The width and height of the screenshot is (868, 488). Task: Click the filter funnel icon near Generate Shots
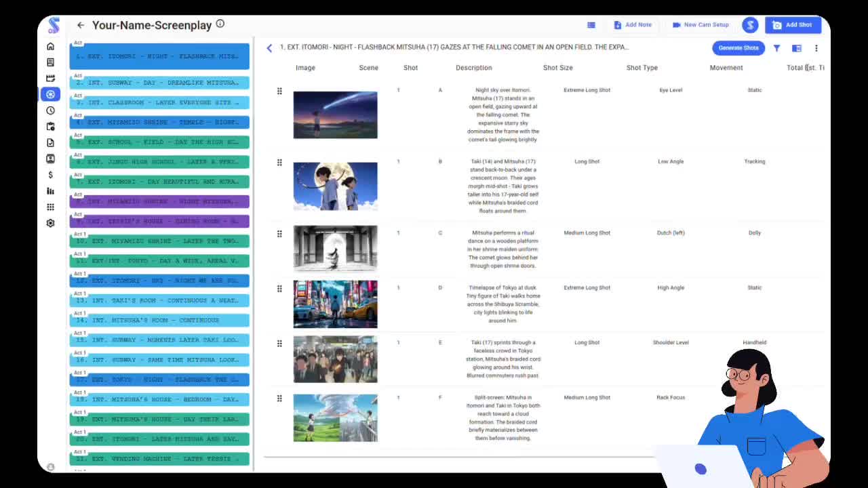point(776,47)
